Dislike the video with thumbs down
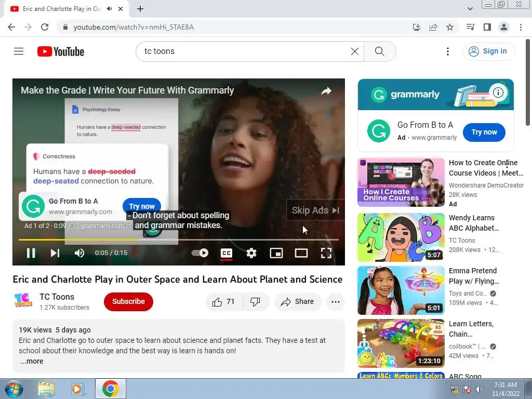This screenshot has height=399, width=532. (255, 302)
